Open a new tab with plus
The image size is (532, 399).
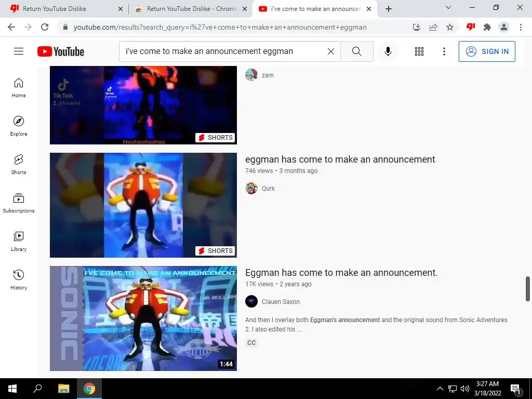click(389, 9)
